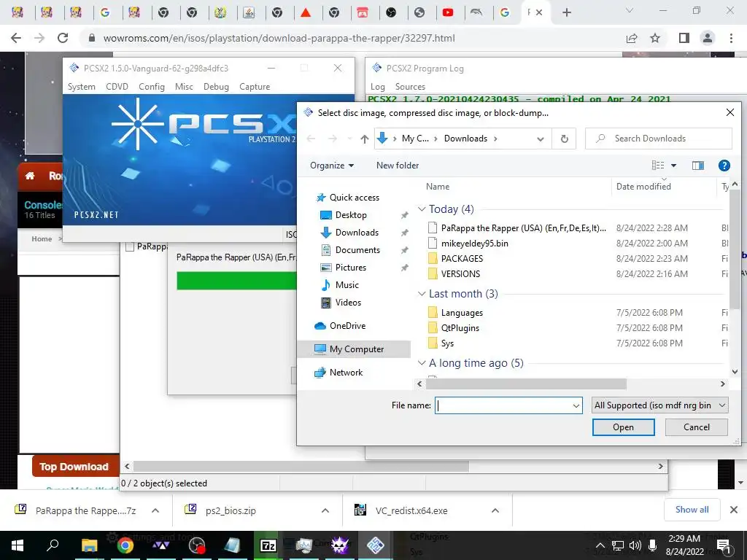This screenshot has height=560, width=747.
Task: Open the view options dropdown arrow
Action: 673,166
